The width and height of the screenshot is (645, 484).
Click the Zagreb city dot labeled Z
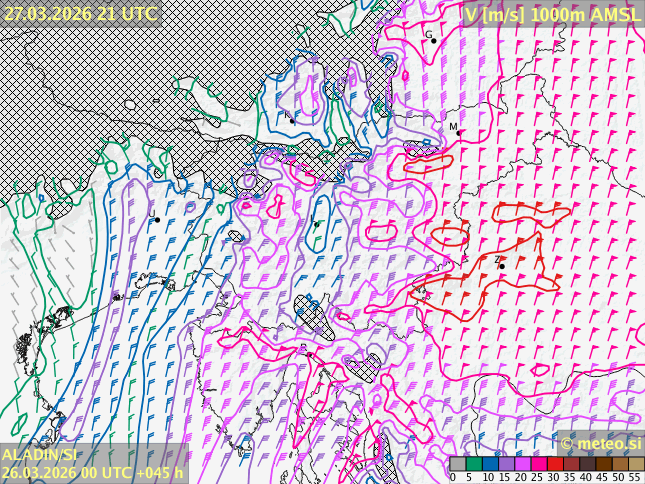click(x=501, y=266)
